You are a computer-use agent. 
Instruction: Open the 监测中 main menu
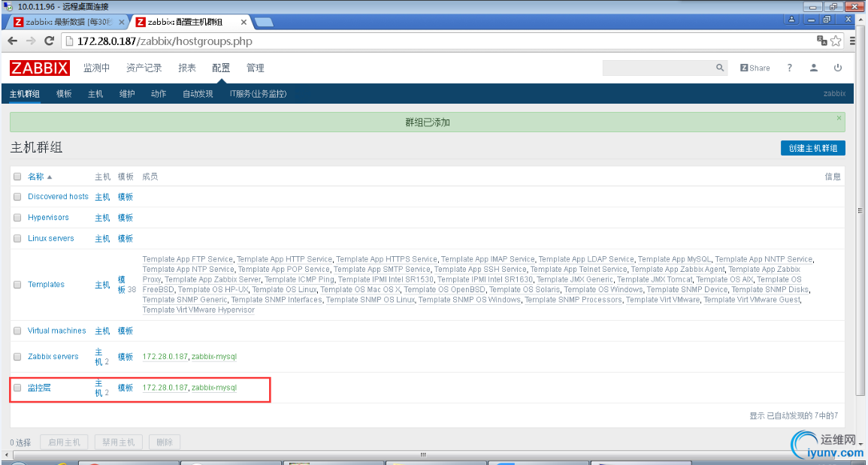[x=96, y=68]
